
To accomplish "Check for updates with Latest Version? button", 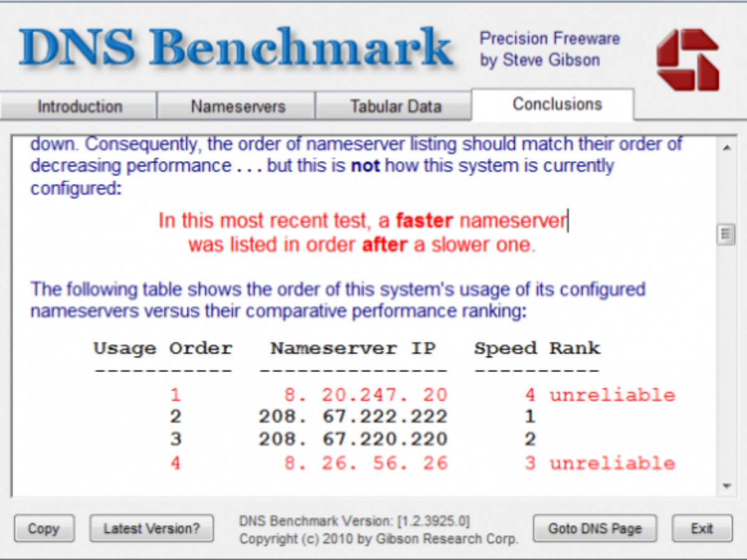I will coord(151,528).
